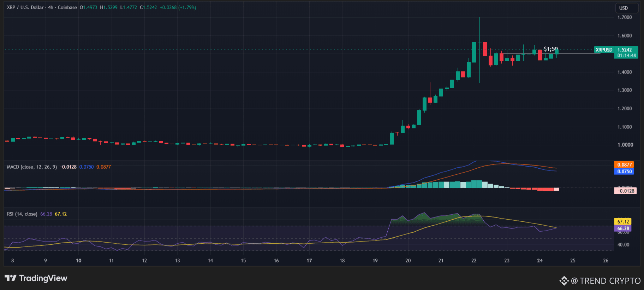Click the MACD (close, 12, 26, 9) legend
The height and width of the screenshot is (290, 644).
32,167
